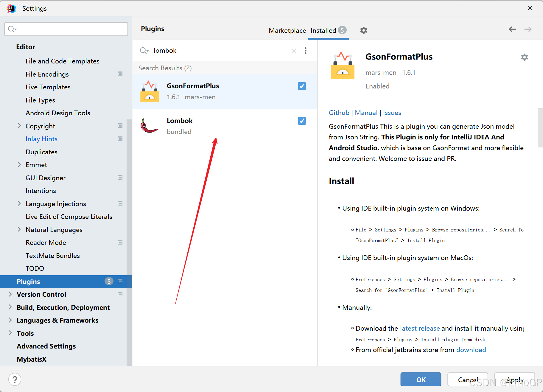
Task: Expand the Emmet settings node
Action: [19, 165]
